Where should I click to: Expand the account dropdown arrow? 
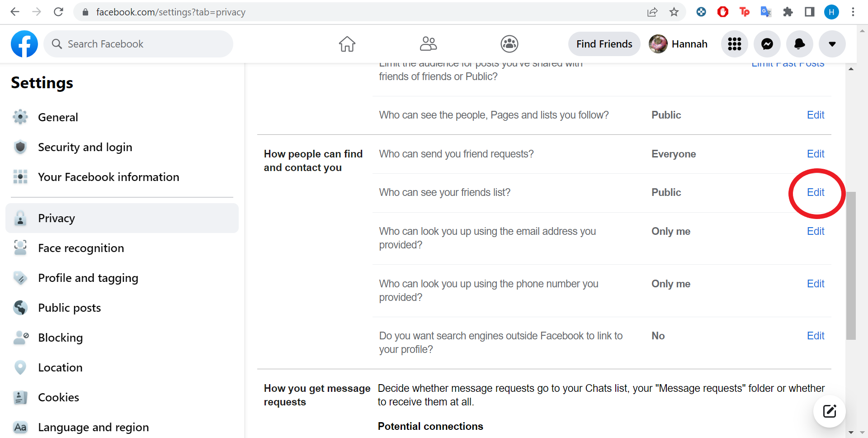(x=832, y=44)
